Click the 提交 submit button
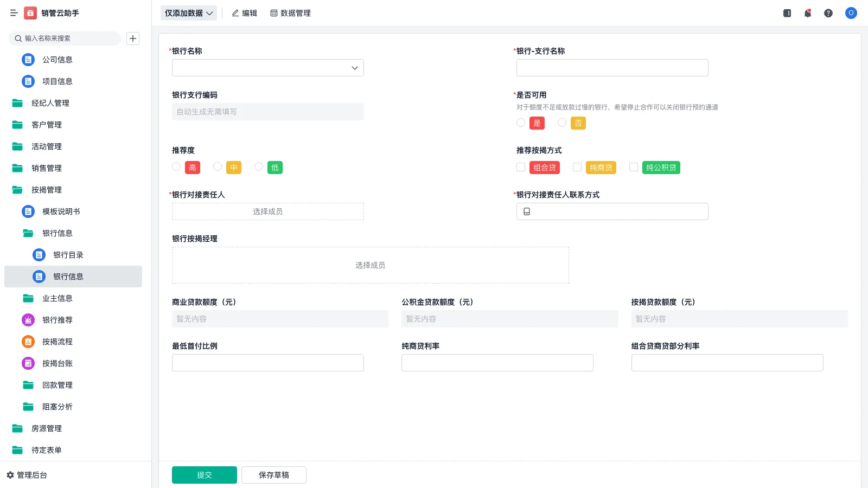 (x=204, y=474)
